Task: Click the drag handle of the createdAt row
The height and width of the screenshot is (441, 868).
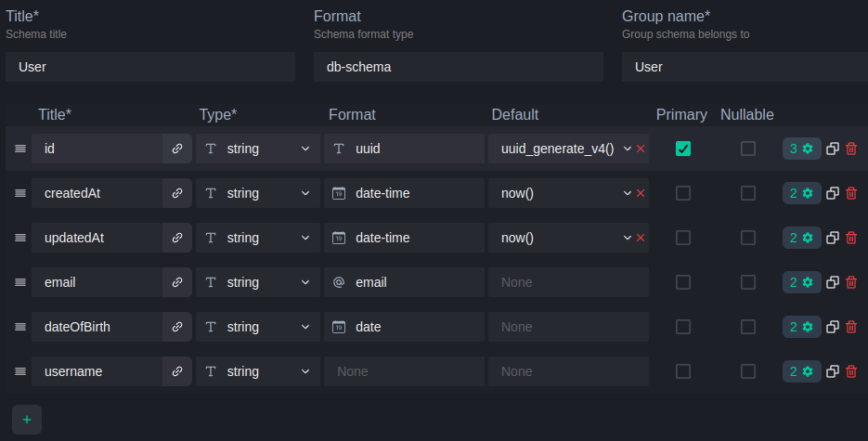Action: pyautogui.click(x=19, y=193)
